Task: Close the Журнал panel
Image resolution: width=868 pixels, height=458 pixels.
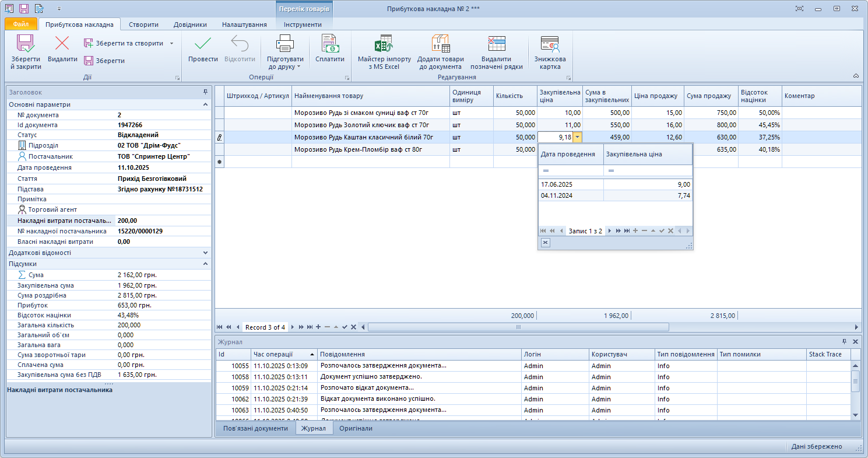Action: coord(855,342)
